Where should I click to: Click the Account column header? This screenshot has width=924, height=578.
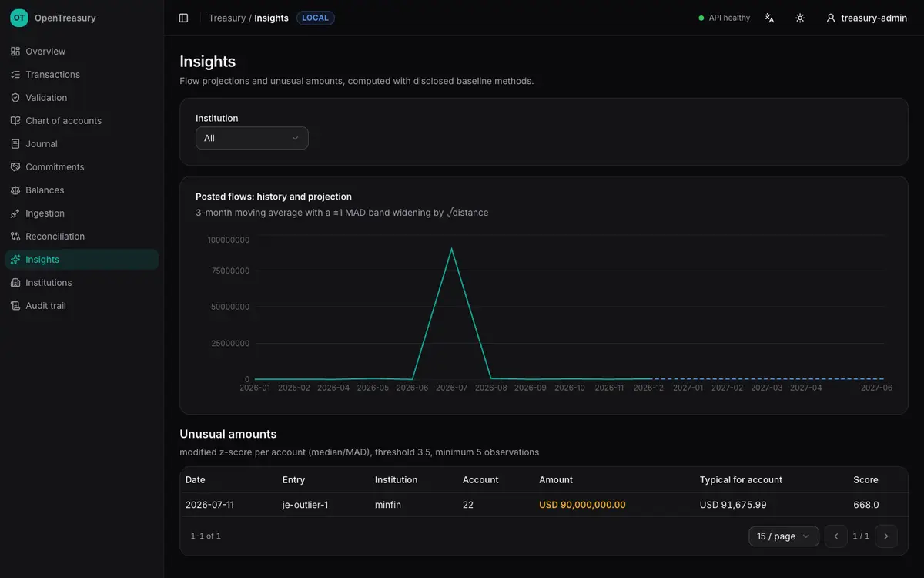tap(480, 479)
